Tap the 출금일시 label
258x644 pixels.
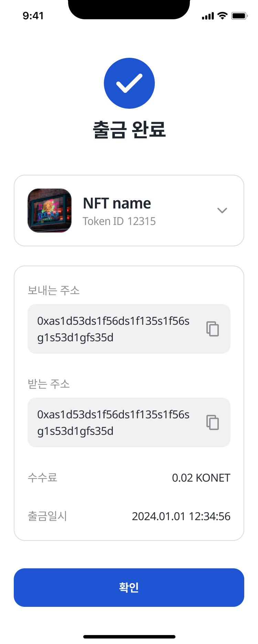point(47,516)
